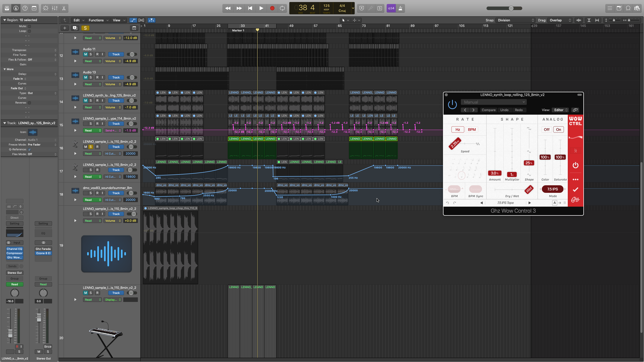The height and width of the screenshot is (362, 644).
Task: Click the Ozone 8 EI plugin icon
Action: point(43,253)
